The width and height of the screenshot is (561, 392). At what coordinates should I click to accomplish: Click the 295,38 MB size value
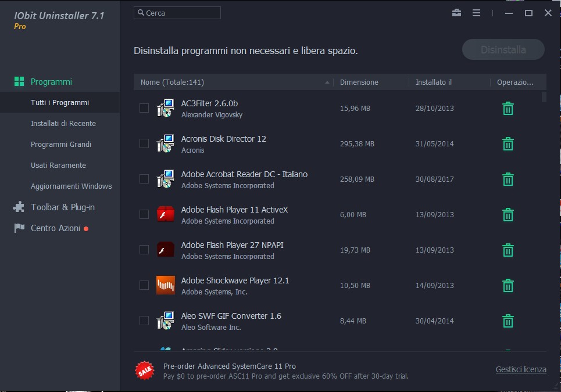[357, 143]
